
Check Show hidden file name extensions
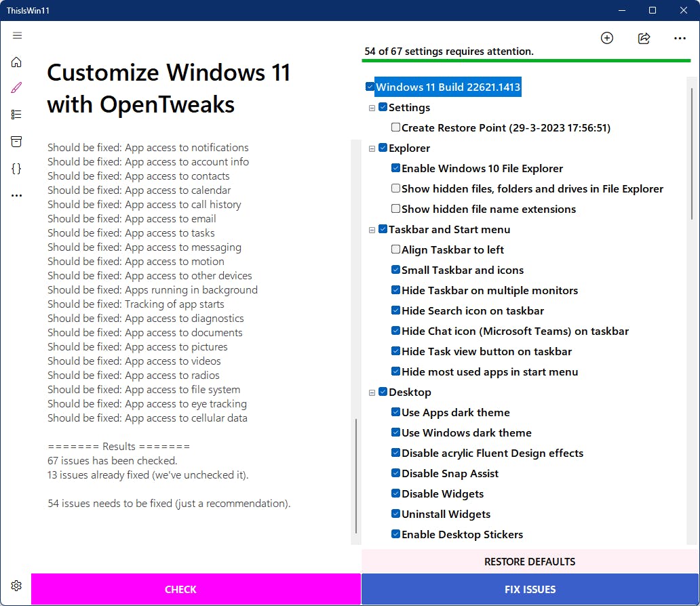[x=395, y=208]
